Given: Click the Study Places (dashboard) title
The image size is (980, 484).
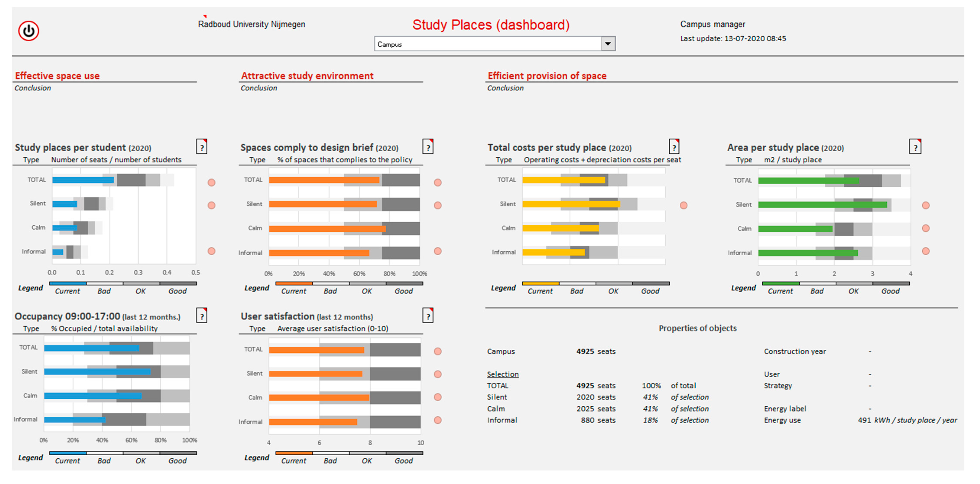Looking at the screenshot, I should (491, 25).
